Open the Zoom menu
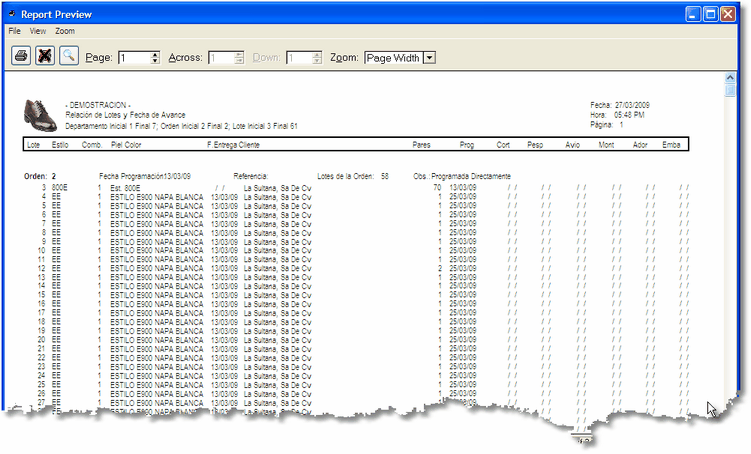 pos(65,31)
